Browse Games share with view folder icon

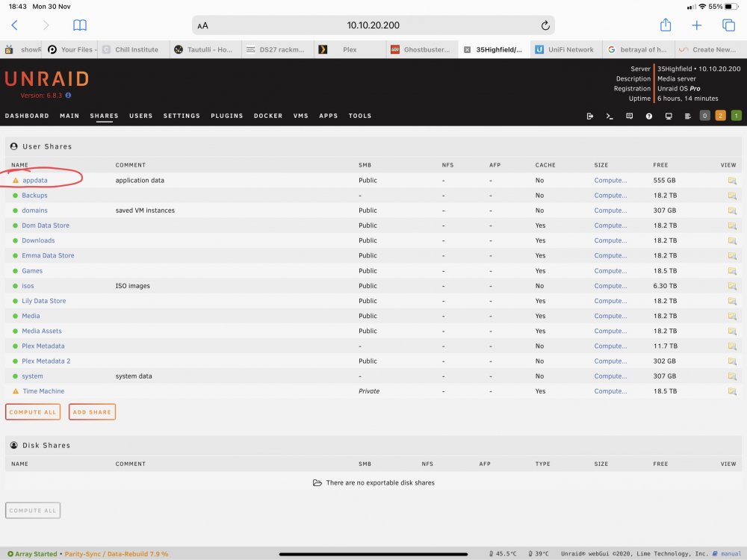click(732, 271)
